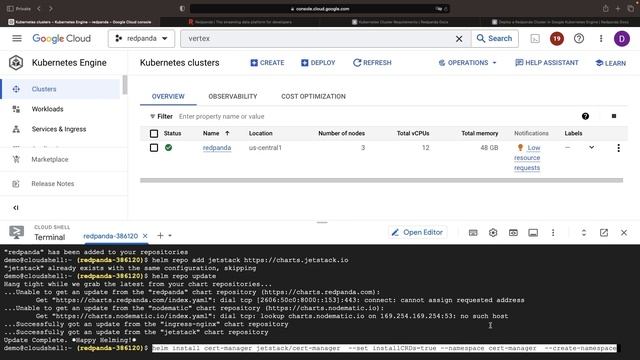Click the CREATE cluster button
The image size is (640, 360).
coord(267,63)
